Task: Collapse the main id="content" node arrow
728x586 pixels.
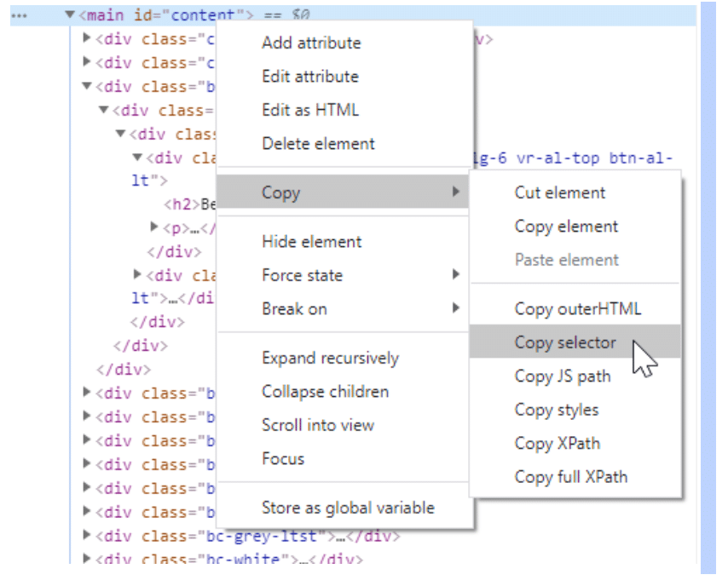Action: 68,14
